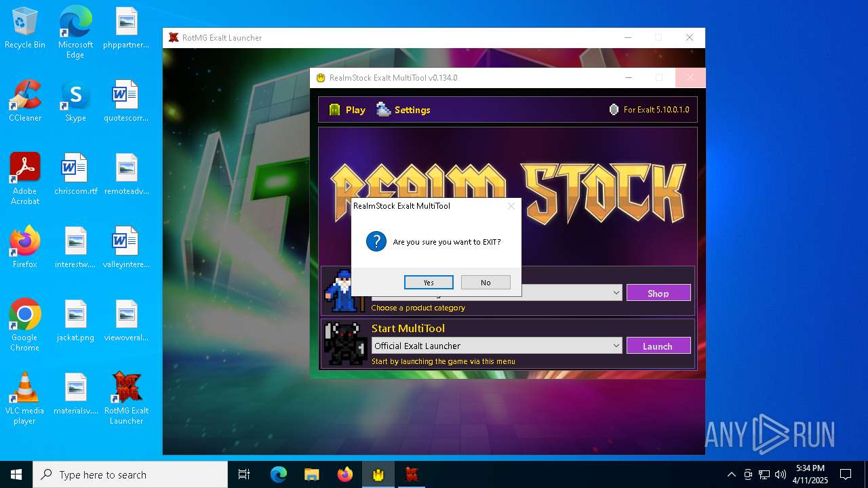Select the RotMG Exalt Launcher desktop shortcut

(x=126, y=399)
